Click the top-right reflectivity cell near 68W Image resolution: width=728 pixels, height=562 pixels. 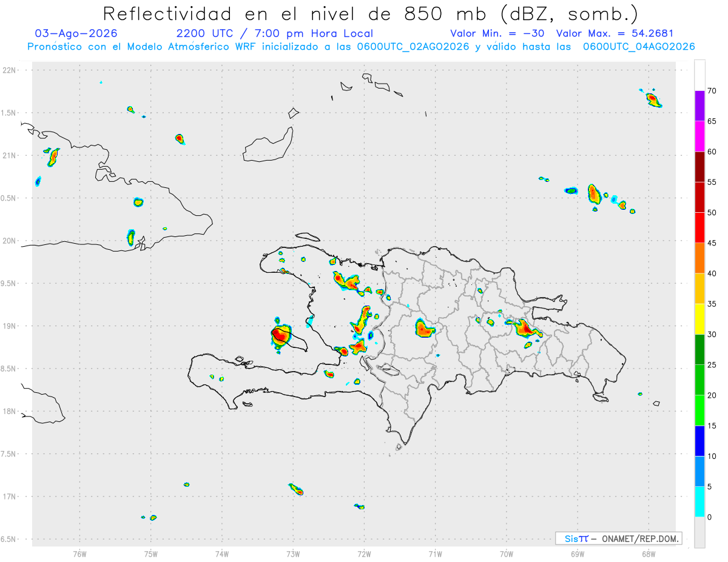click(x=653, y=99)
